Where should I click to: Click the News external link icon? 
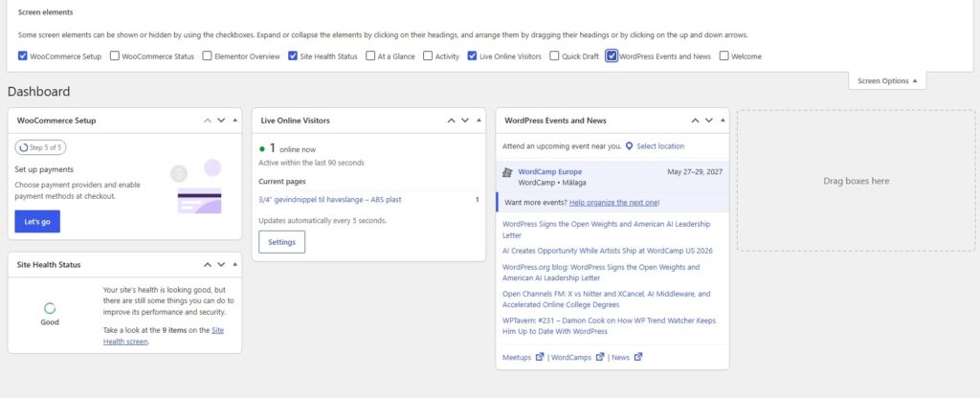click(638, 357)
